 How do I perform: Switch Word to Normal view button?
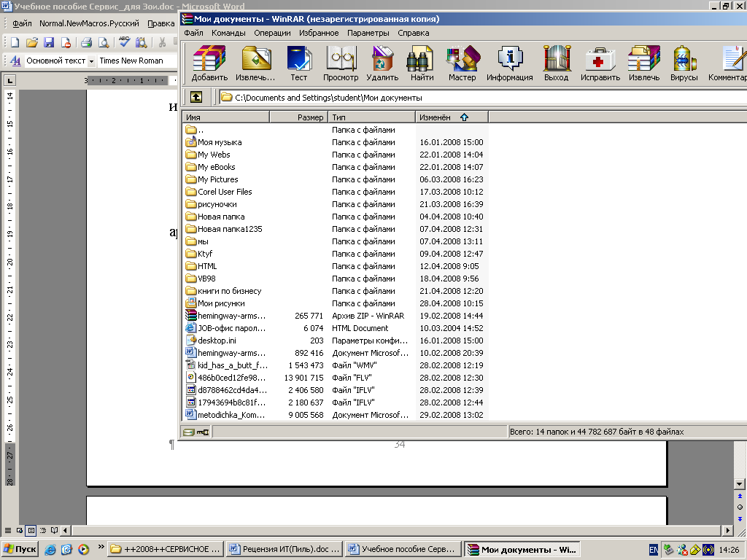(x=7, y=530)
